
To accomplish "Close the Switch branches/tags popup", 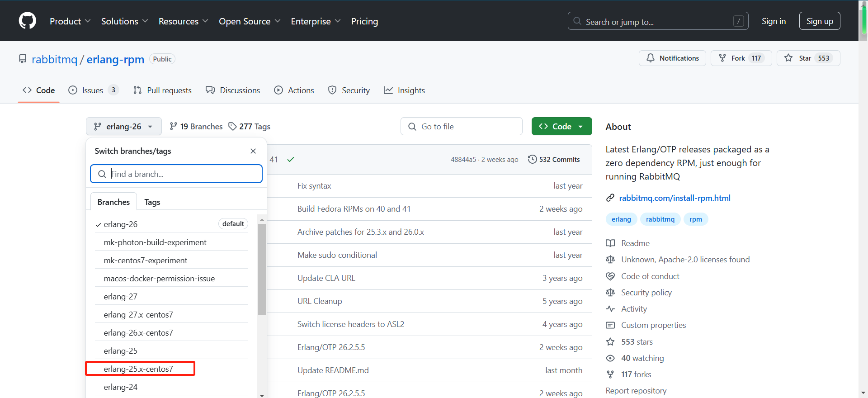I will tap(253, 151).
